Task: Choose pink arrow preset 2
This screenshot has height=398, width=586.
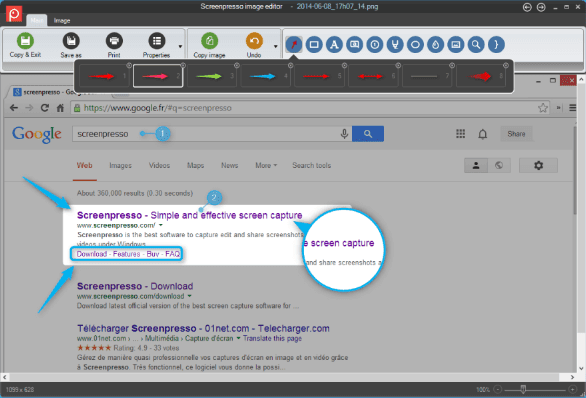Action: click(158, 76)
